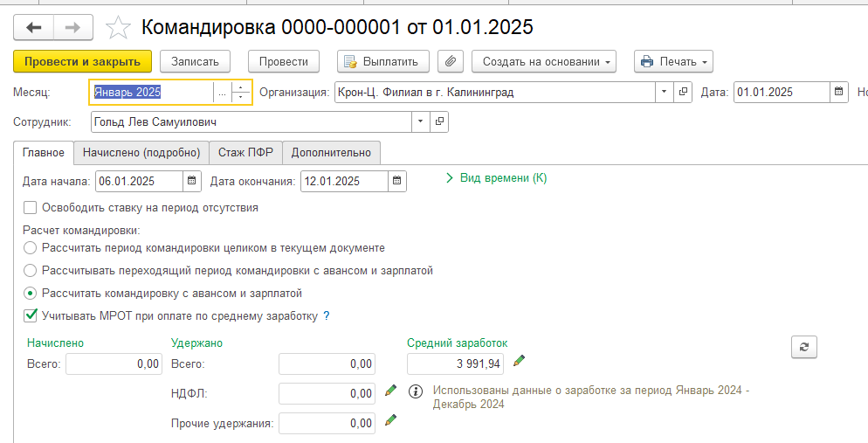Viewport: 868px width, 443px height.
Task: Go forward with the right arrow button
Action: [73, 27]
